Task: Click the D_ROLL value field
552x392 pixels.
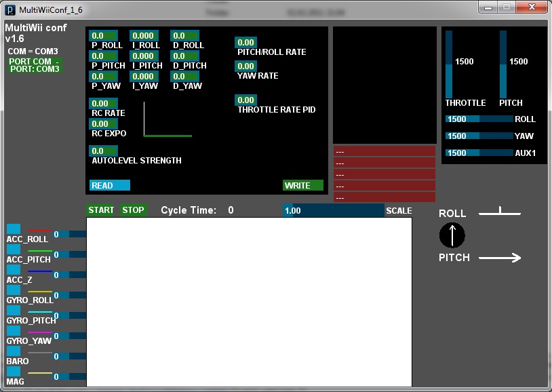Action: (185, 35)
